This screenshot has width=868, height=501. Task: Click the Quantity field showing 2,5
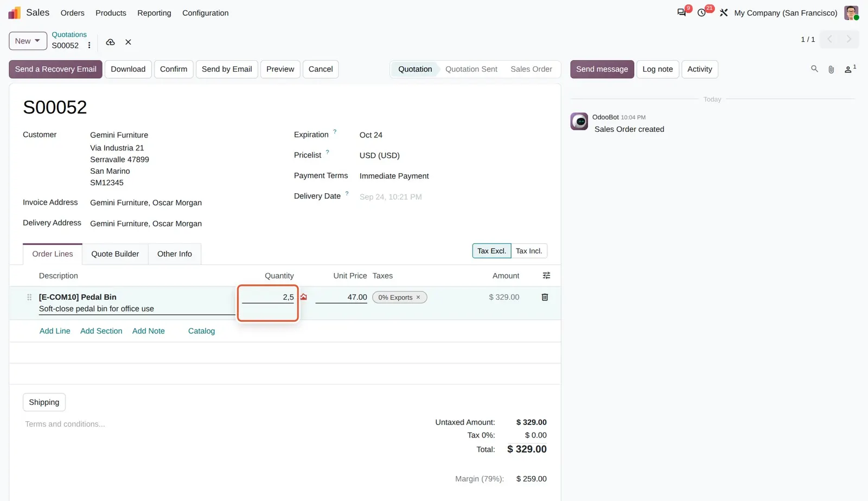pyautogui.click(x=268, y=297)
